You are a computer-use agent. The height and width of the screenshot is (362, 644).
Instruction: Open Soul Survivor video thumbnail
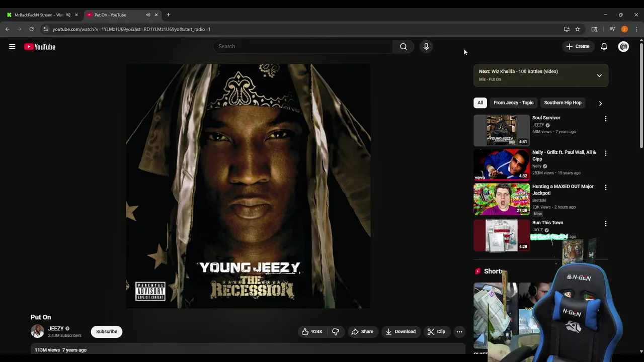pos(502,130)
